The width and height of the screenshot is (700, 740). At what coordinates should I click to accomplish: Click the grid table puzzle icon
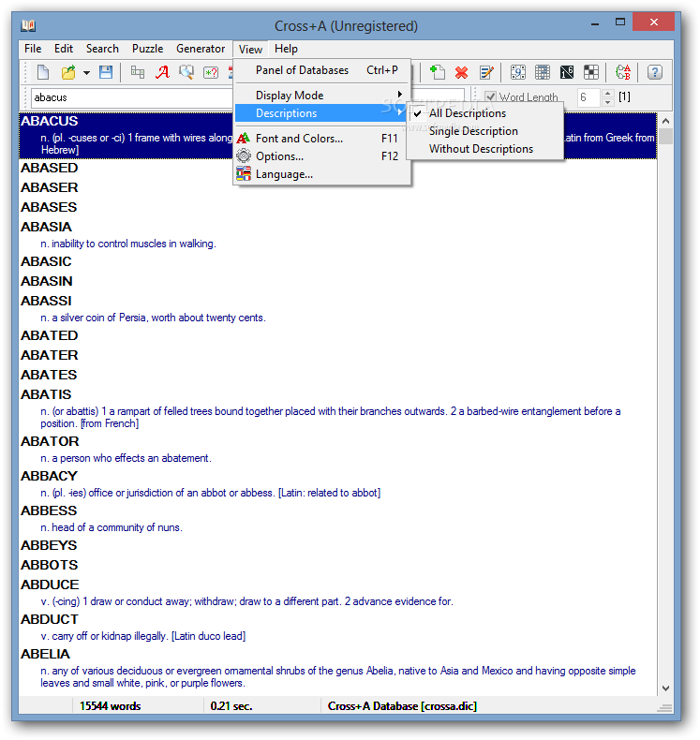[543, 72]
